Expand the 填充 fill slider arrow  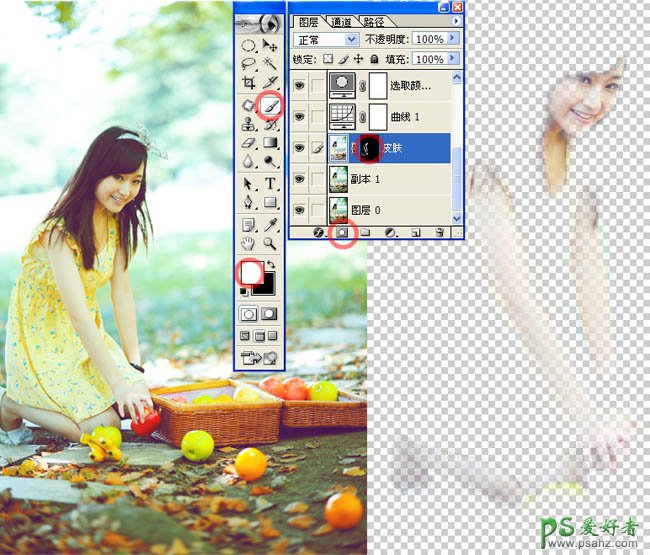(x=453, y=60)
